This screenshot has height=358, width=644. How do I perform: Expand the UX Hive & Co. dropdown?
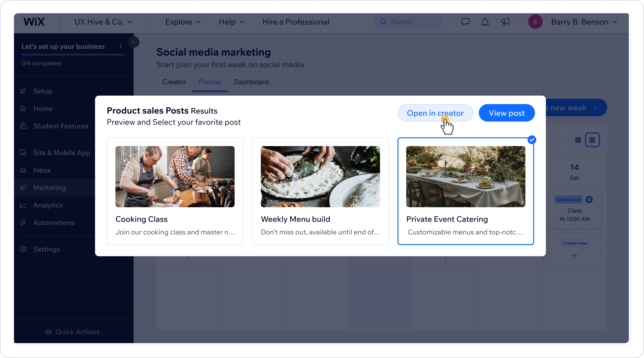pos(103,22)
